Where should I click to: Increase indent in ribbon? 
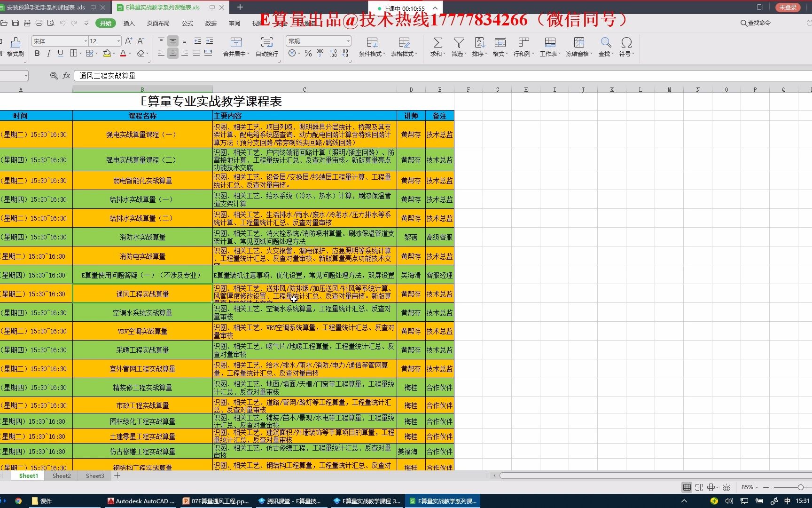point(210,41)
